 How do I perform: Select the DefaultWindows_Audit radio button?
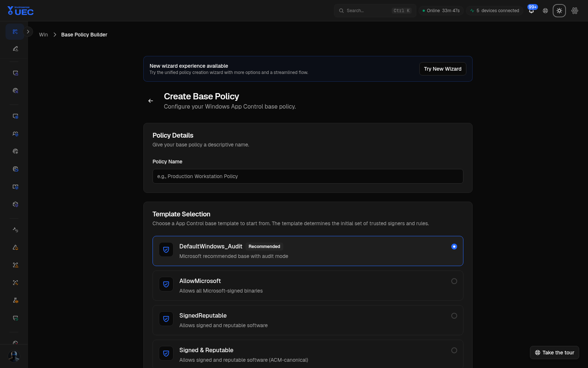pyautogui.click(x=454, y=247)
